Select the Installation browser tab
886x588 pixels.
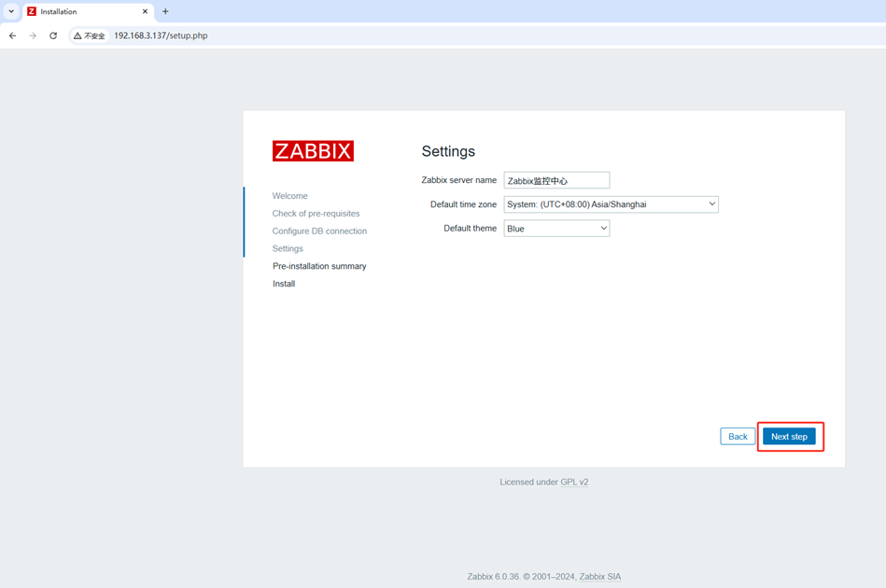[88, 11]
